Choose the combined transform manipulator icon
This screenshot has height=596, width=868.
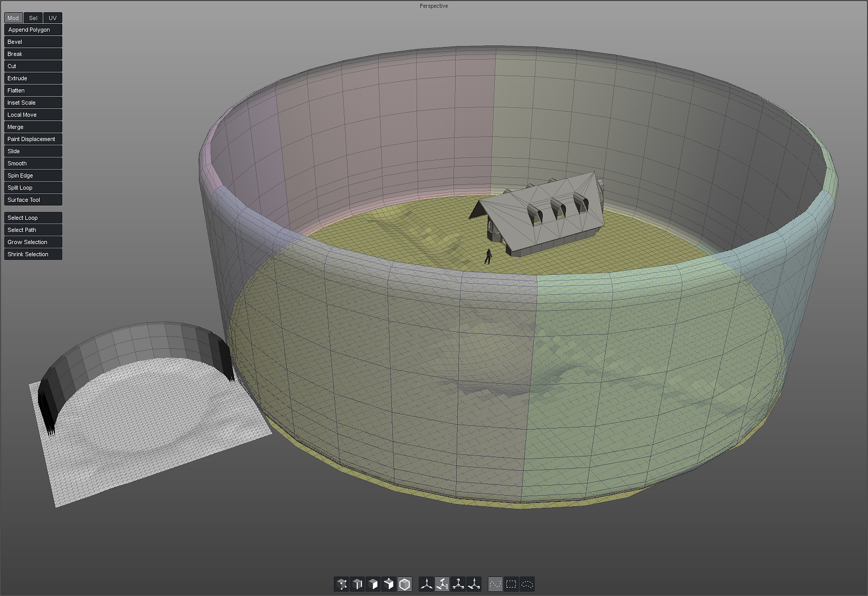[474, 584]
